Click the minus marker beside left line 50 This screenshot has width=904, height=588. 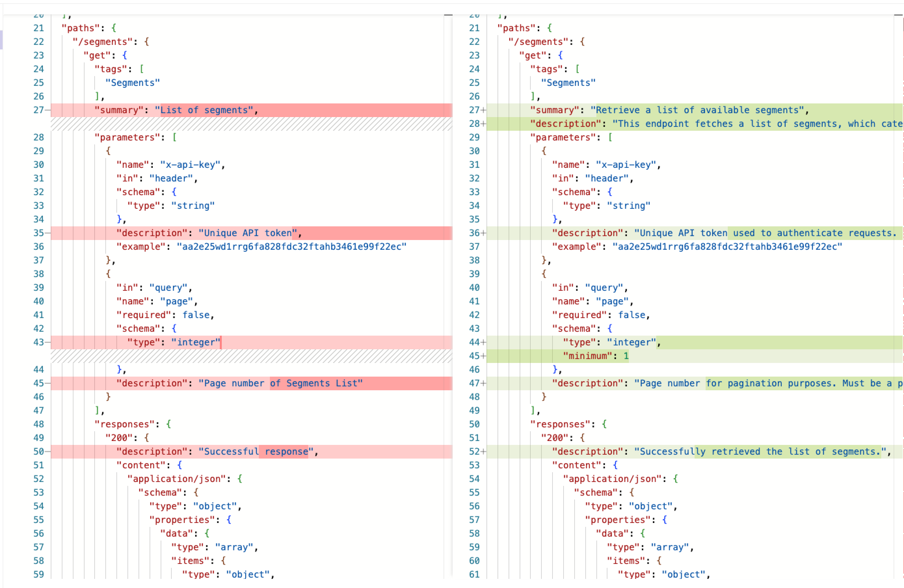[48, 452]
